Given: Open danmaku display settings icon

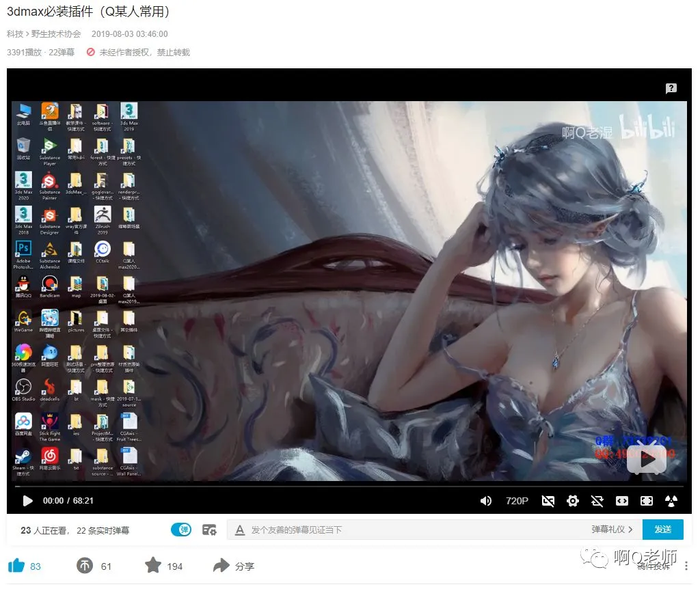Looking at the screenshot, I should pyautogui.click(x=209, y=530).
